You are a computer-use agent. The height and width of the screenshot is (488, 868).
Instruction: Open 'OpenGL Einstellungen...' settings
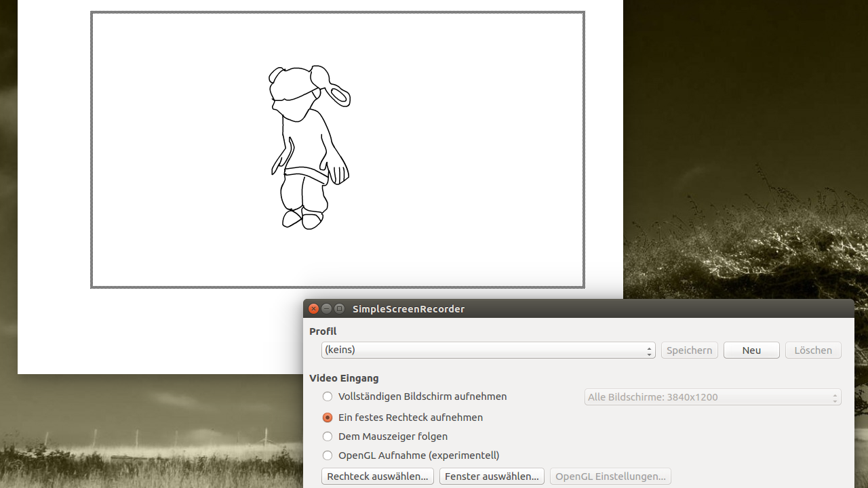pyautogui.click(x=610, y=476)
